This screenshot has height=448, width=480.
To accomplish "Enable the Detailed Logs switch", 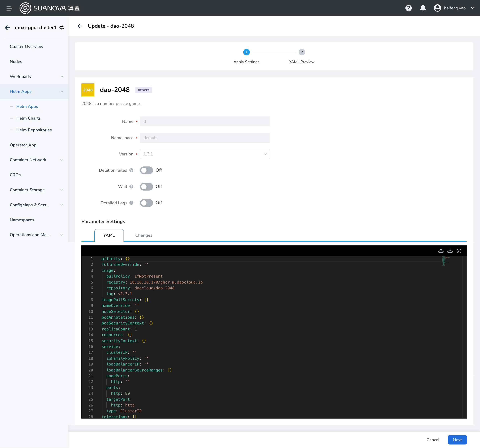I will coord(146,203).
